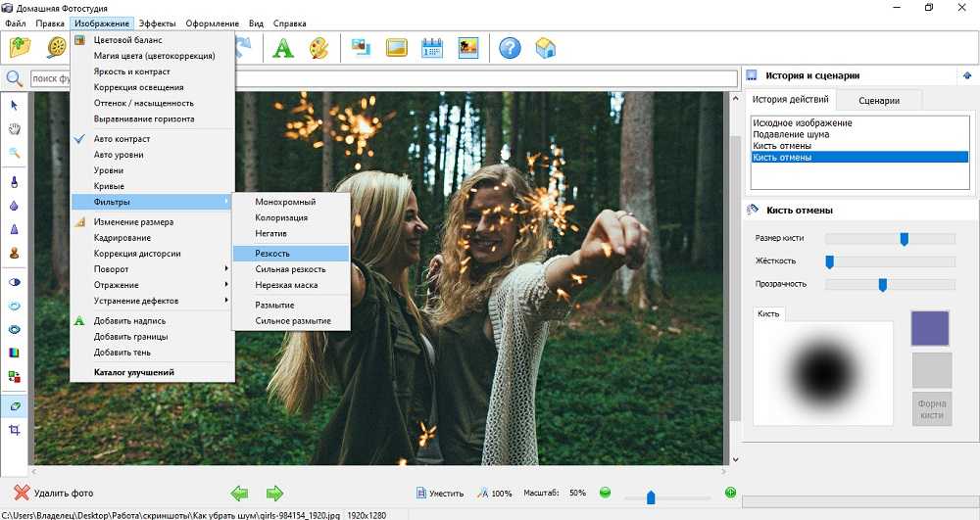Toggle the checked Авто контраст option
The height and width of the screenshot is (520, 980).
(122, 139)
